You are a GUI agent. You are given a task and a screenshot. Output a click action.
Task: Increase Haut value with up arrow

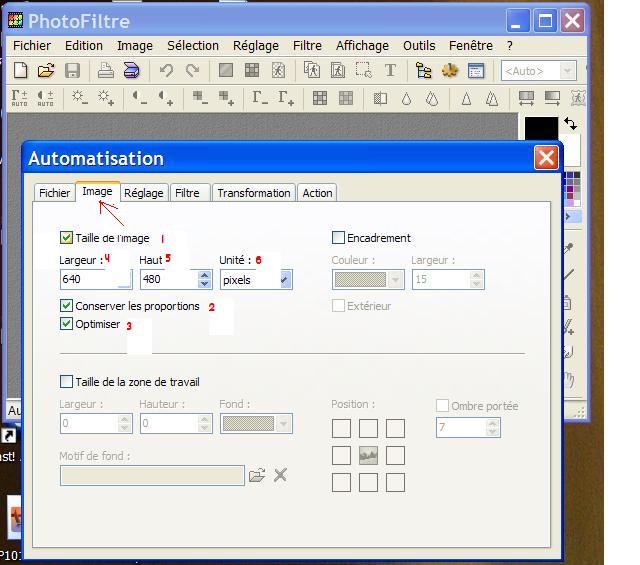(x=204, y=275)
